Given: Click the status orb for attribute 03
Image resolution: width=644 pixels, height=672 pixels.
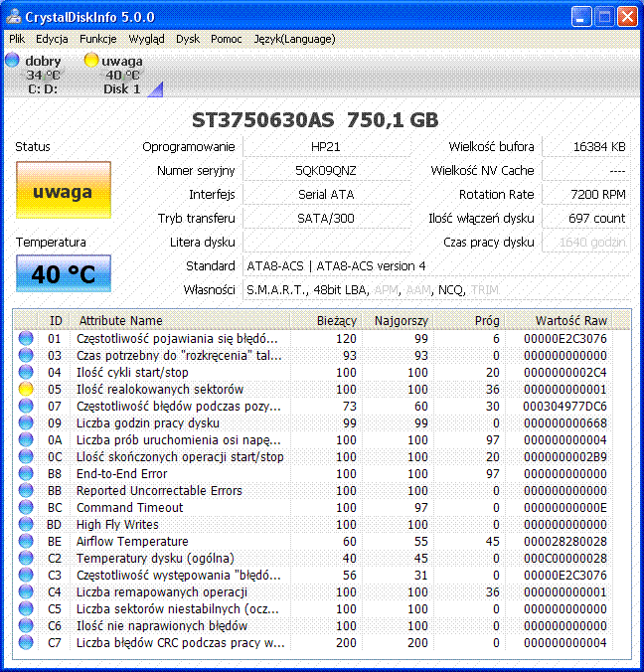Looking at the screenshot, I should tap(26, 355).
